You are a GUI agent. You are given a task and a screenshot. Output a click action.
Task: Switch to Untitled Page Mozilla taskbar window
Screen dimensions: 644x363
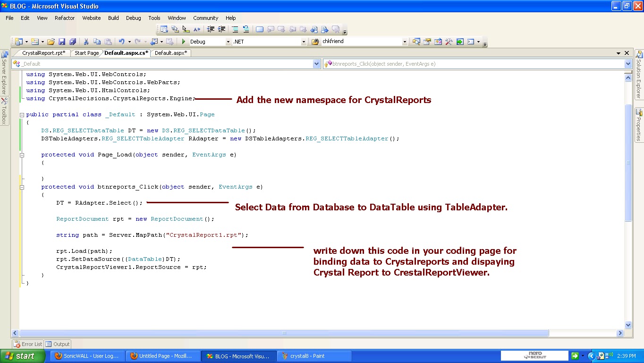tap(163, 356)
